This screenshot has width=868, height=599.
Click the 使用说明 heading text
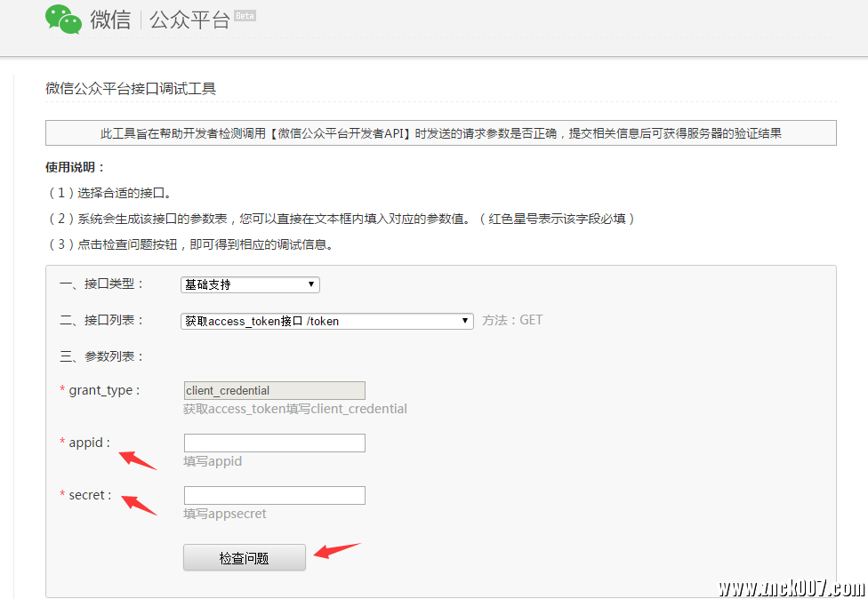pyautogui.click(x=75, y=167)
